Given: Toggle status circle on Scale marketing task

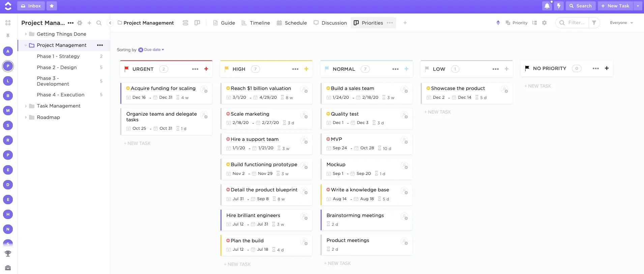Looking at the screenshot, I should pyautogui.click(x=228, y=114).
